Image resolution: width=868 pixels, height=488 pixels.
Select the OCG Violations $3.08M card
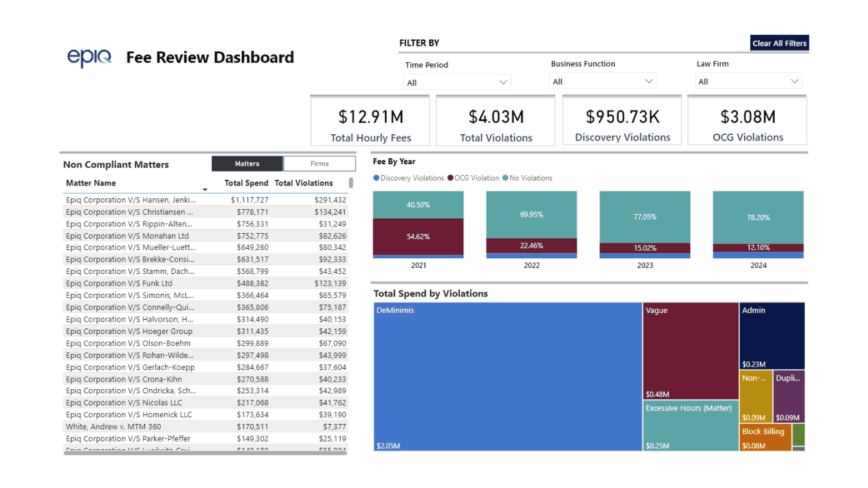click(747, 121)
